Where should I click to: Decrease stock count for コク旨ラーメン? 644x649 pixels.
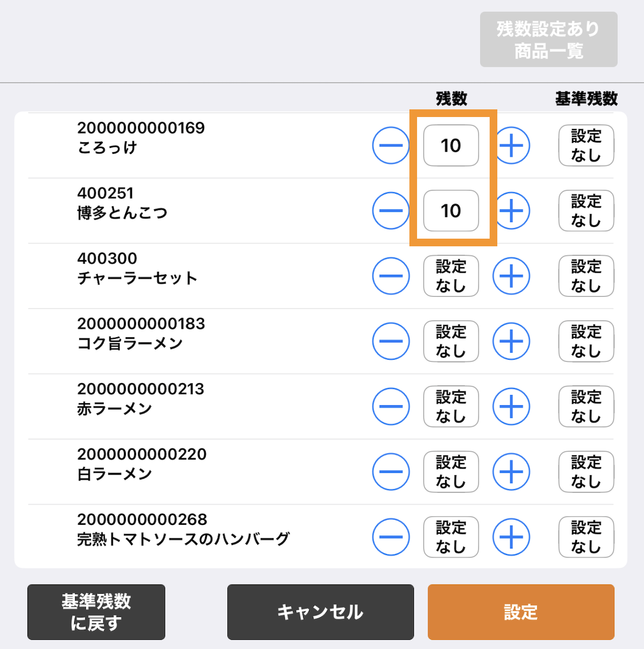[391, 341]
